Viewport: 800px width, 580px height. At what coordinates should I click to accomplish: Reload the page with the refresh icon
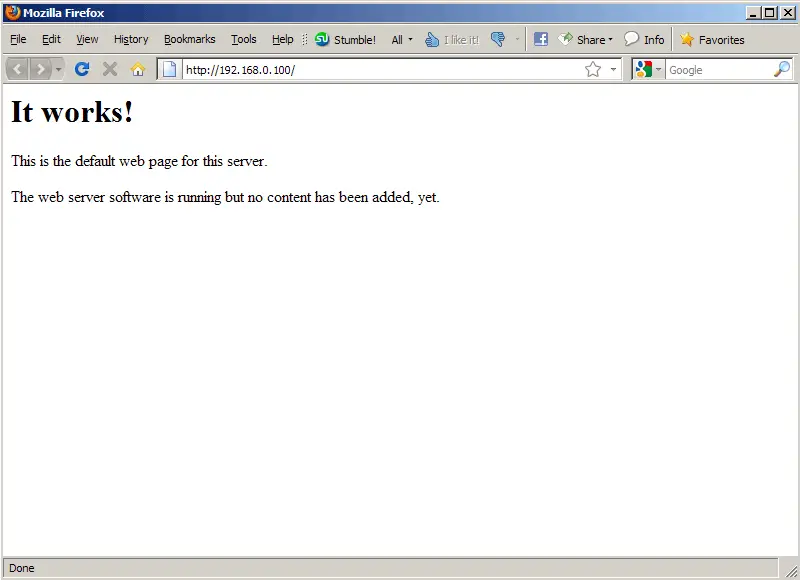83,69
